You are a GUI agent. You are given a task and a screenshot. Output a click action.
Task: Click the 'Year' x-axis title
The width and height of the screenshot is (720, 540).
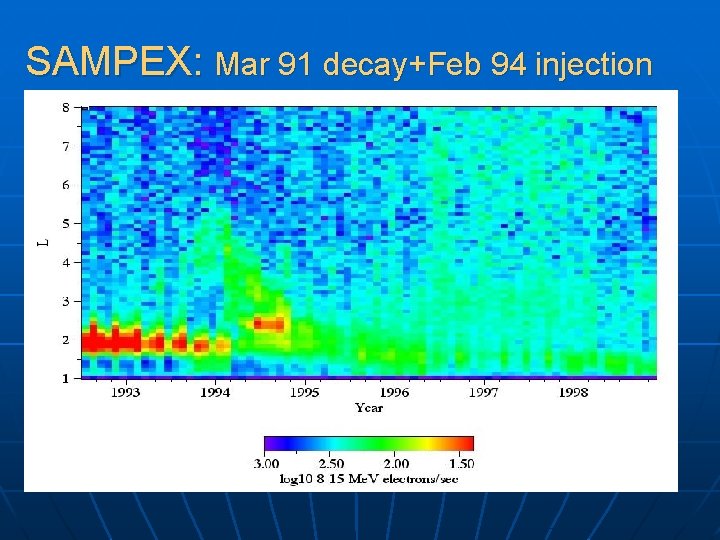tap(369, 408)
